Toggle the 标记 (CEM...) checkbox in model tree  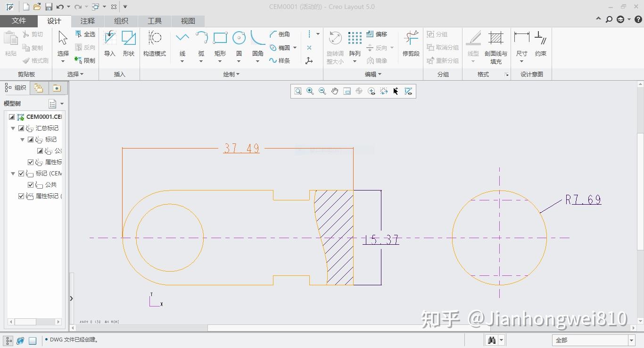tap(21, 173)
